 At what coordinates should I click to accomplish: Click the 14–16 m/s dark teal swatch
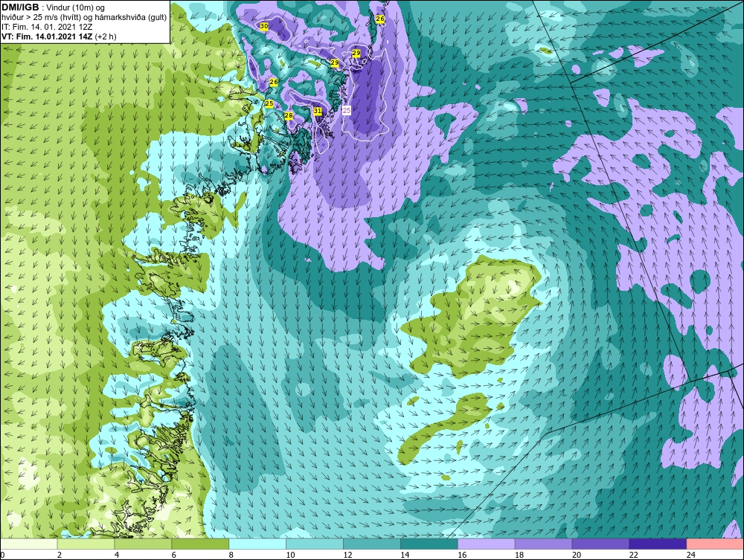coord(429,544)
